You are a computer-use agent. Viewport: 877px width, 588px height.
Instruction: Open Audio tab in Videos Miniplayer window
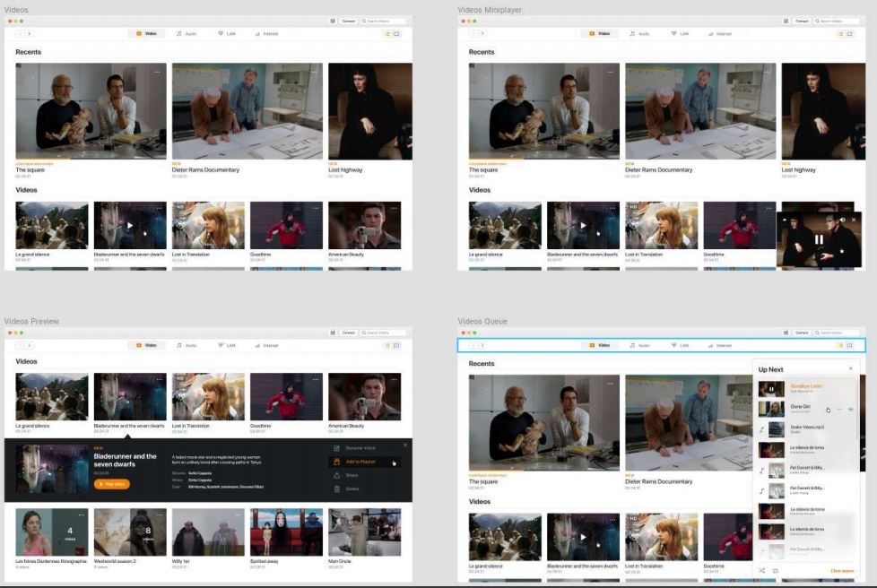pyautogui.click(x=639, y=34)
